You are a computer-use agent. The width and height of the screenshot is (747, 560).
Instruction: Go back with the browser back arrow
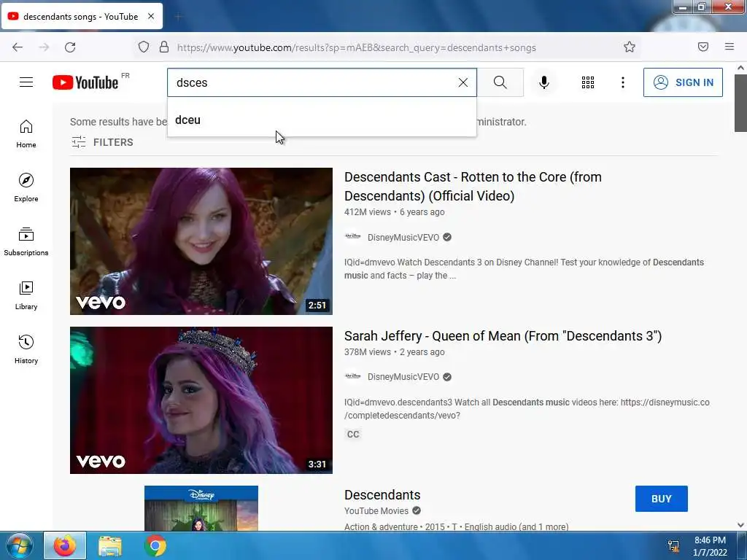[x=18, y=47]
